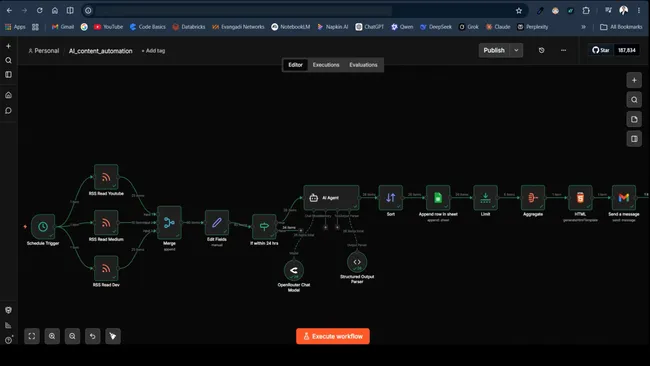Viewport: 650px width, 366px height.
Task: Open the side panel toggle on canvas
Action: (x=634, y=139)
